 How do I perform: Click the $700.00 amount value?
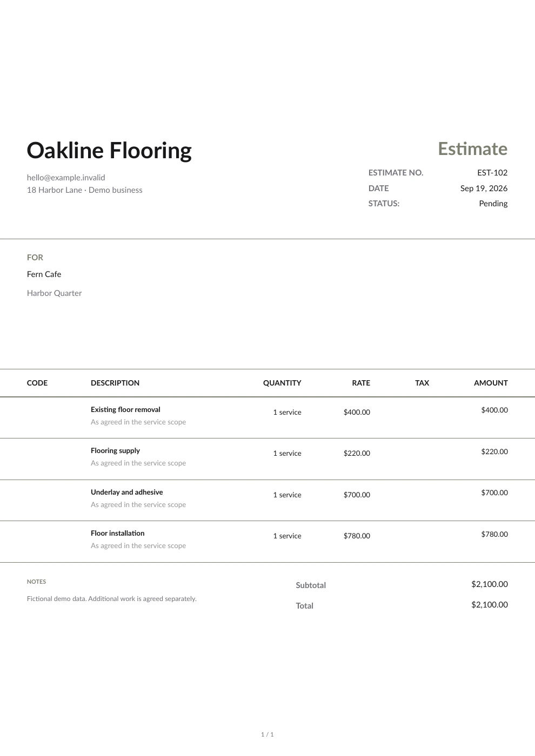[x=494, y=492]
